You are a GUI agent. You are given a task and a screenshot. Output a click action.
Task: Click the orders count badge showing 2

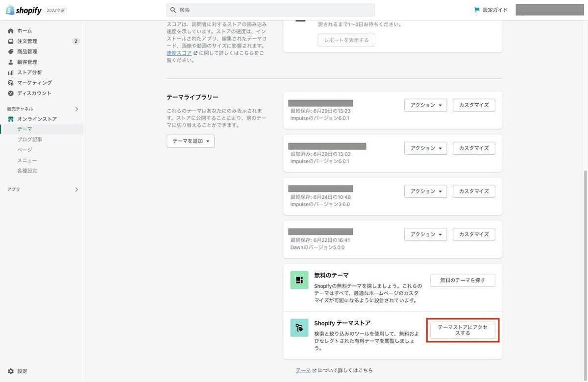click(75, 41)
